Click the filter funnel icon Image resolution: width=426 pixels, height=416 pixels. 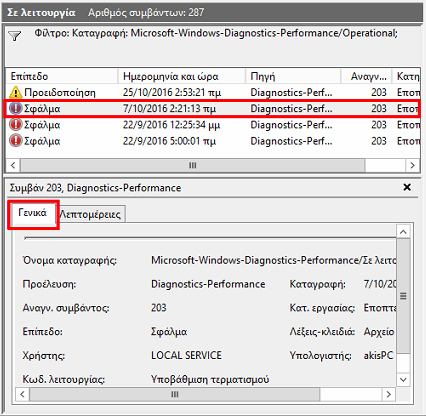click(x=15, y=36)
